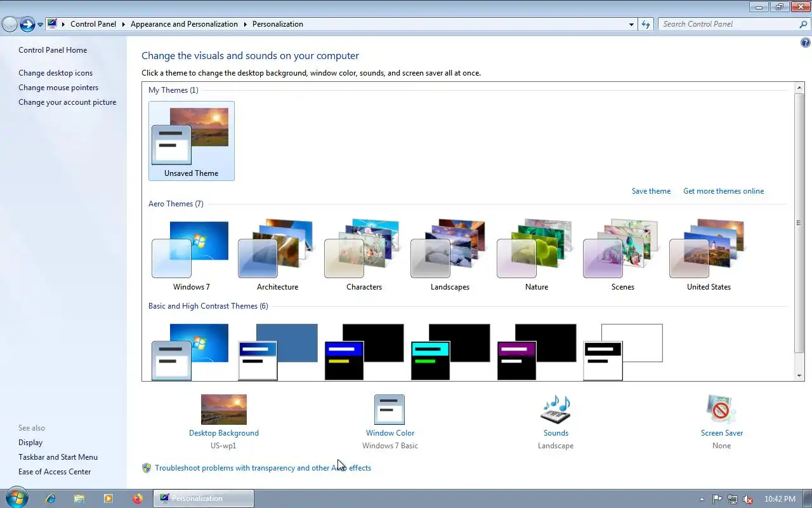Screen dimensions: 812x508
Task: Select the Windows Classic blue theme icon
Action: (x=277, y=352)
